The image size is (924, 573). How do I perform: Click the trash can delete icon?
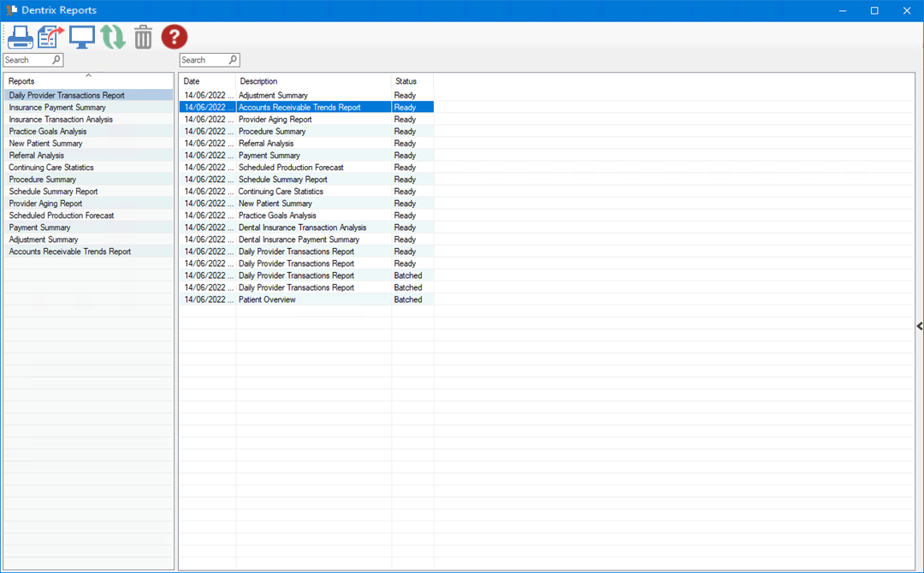(143, 37)
